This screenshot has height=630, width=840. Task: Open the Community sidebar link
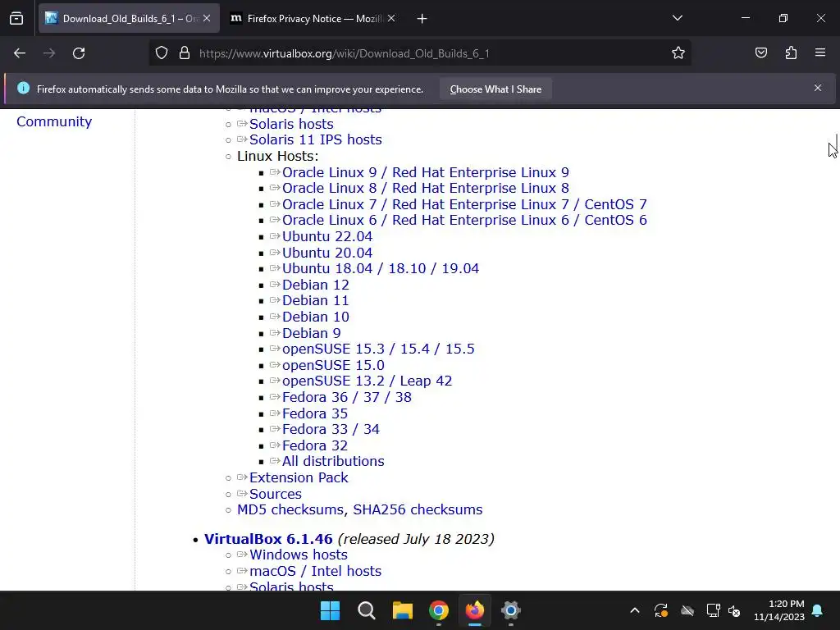point(54,121)
